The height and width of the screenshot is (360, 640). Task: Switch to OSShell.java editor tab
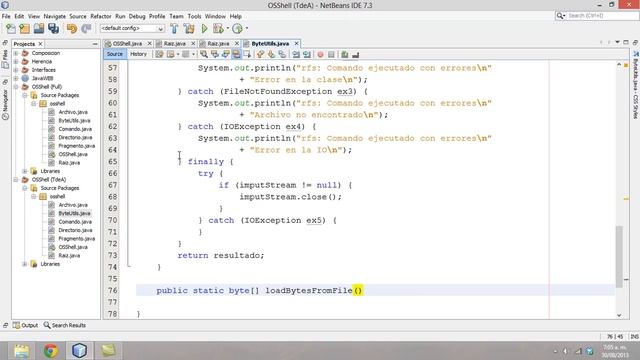pos(127,43)
